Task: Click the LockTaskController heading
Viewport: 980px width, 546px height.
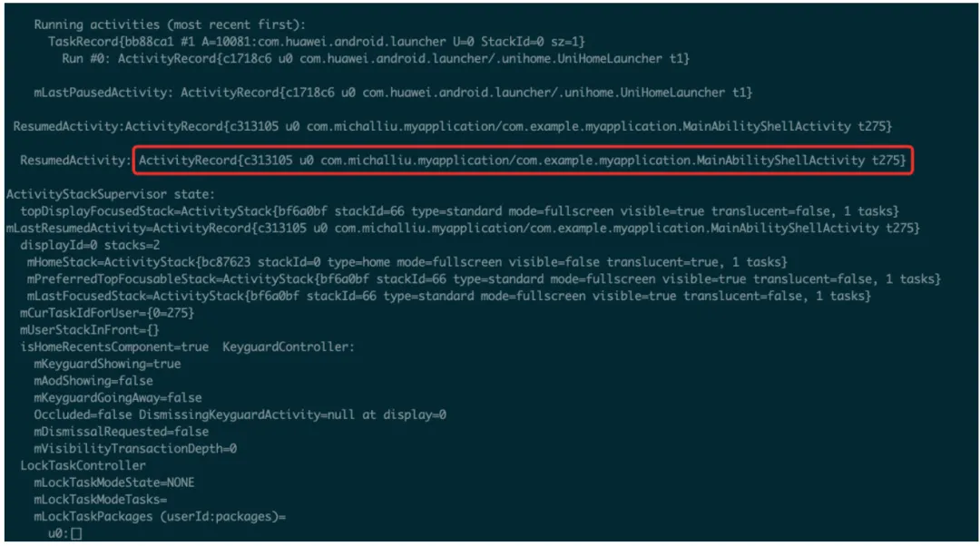Action: coord(83,465)
